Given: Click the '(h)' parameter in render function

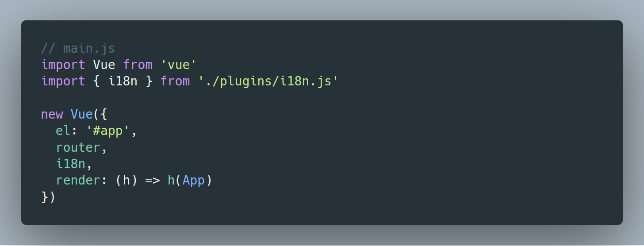Looking at the screenshot, I should (x=126, y=181).
